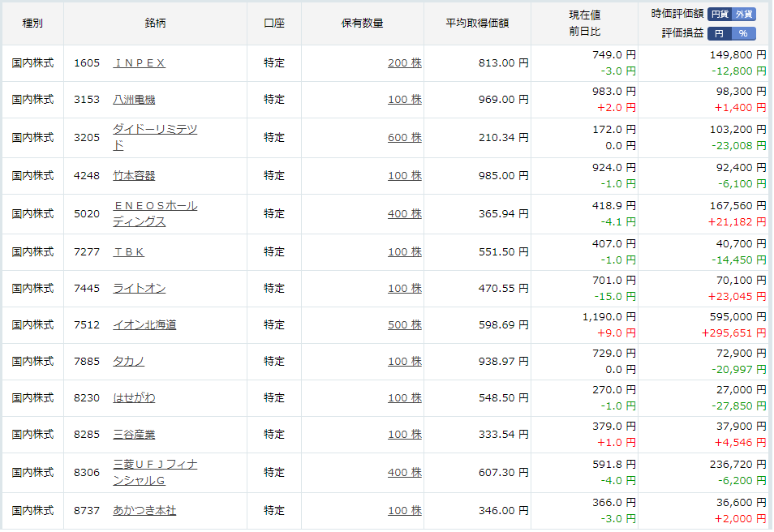Switch valuation to 外貨 toggle
Screen dimensions: 774x532
pyautogui.click(x=743, y=15)
